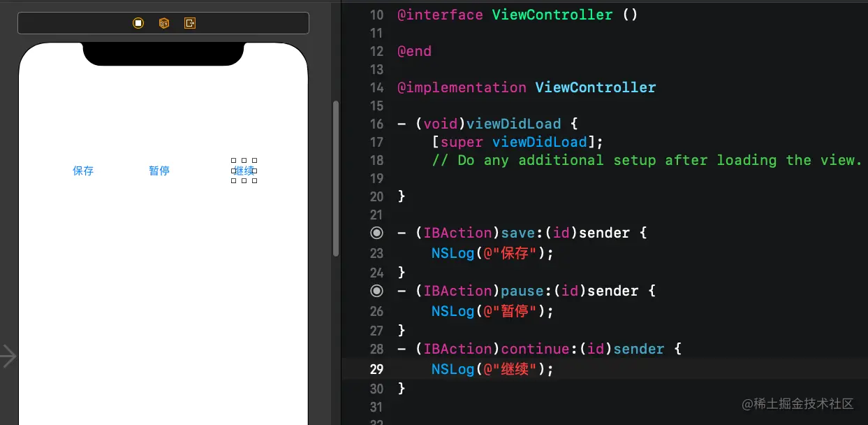Click the highlighted line number 29
Viewport: 868px width, 425px height.
[x=376, y=369]
